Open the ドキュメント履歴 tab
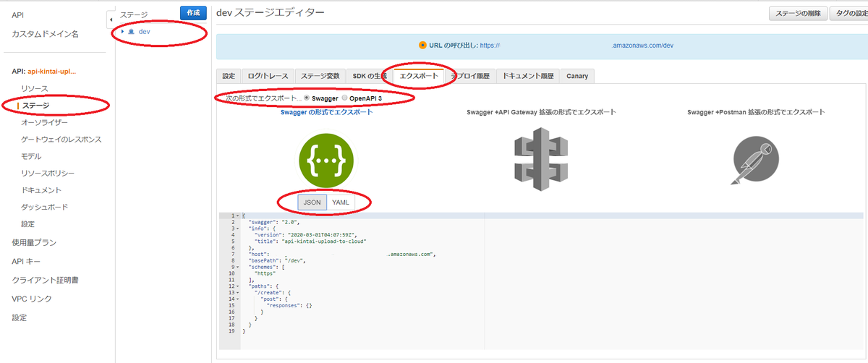This screenshot has height=363, width=868. 528,76
